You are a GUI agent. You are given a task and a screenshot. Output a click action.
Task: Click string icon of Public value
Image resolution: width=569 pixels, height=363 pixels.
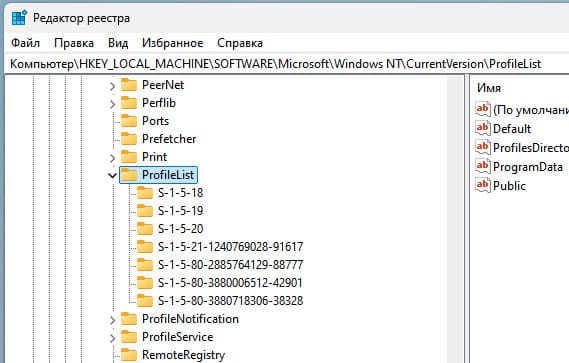(483, 185)
